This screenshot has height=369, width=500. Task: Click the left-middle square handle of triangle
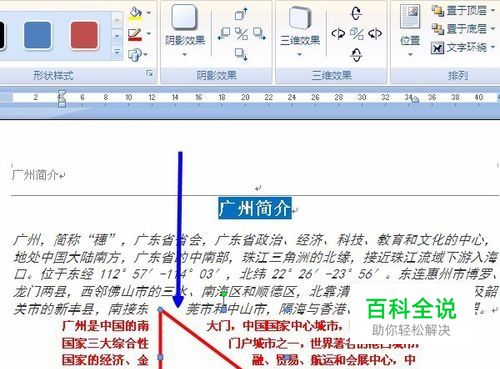click(x=160, y=357)
